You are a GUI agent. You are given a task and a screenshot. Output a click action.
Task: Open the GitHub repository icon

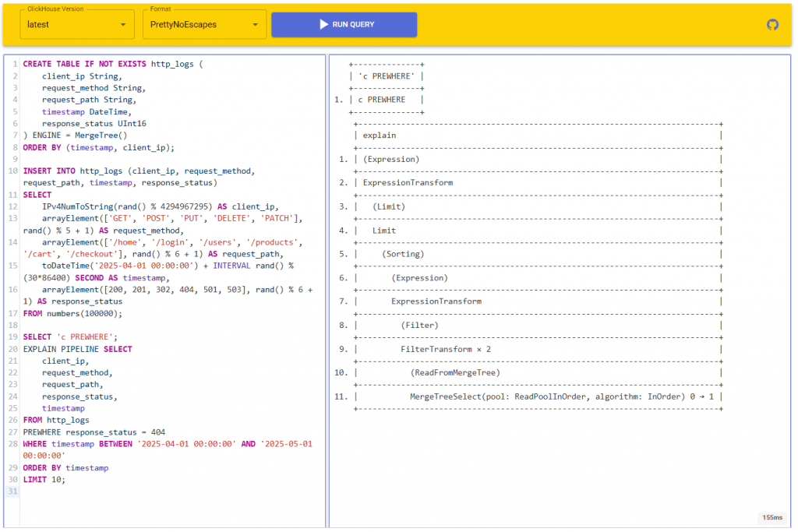click(772, 24)
